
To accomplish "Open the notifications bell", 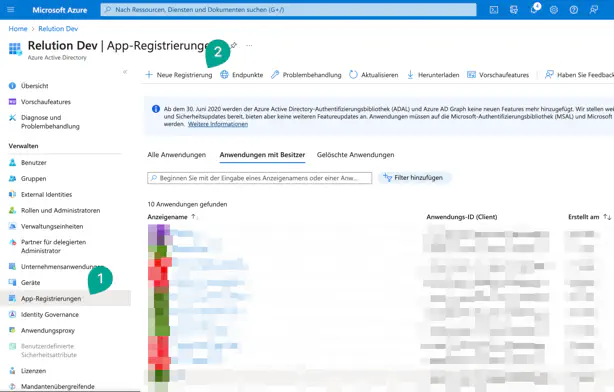I will (534, 9).
